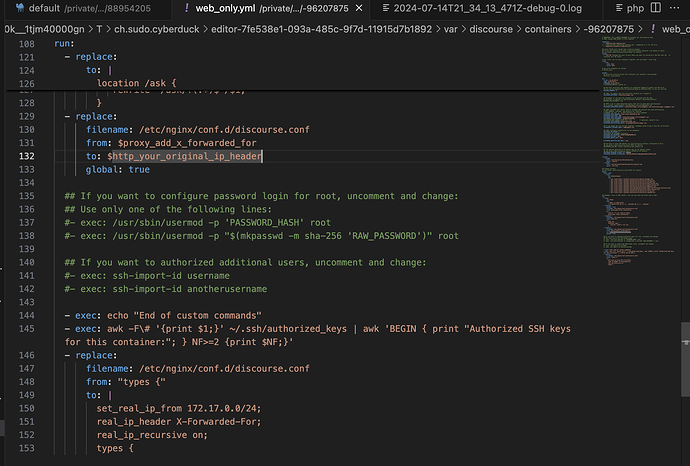The height and width of the screenshot is (466, 690).
Task: Click the file icon on the php tab
Action: (619, 8)
